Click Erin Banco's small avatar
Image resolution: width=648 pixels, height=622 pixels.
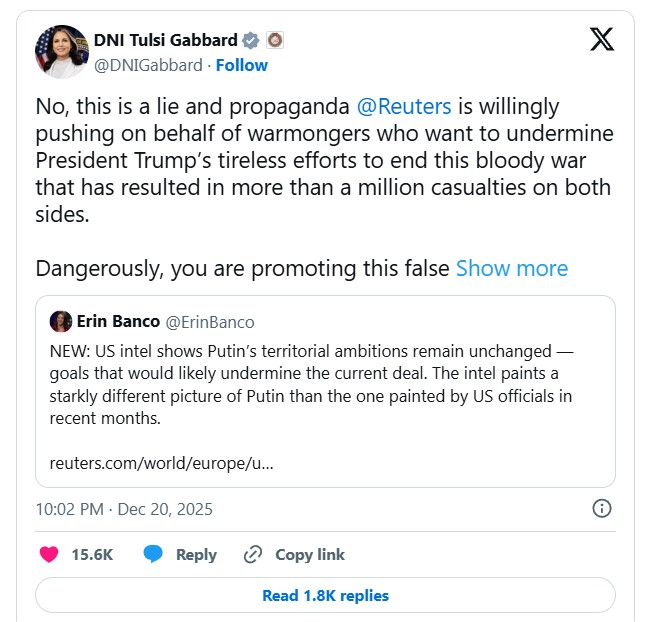tap(60, 321)
